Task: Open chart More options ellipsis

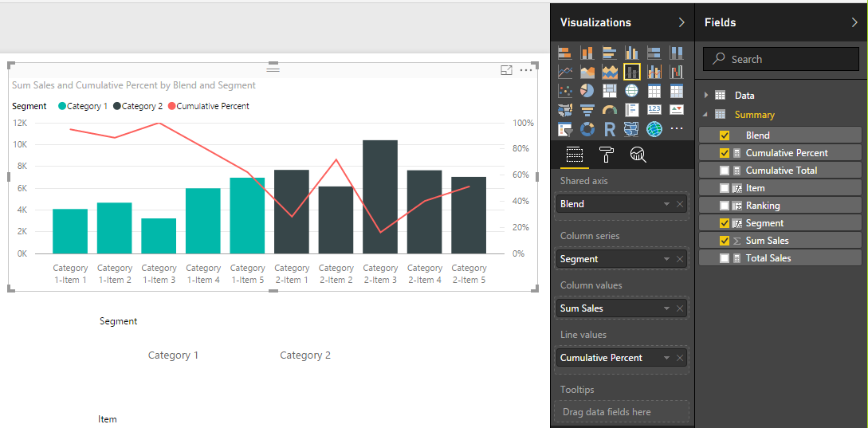Action: 526,70
